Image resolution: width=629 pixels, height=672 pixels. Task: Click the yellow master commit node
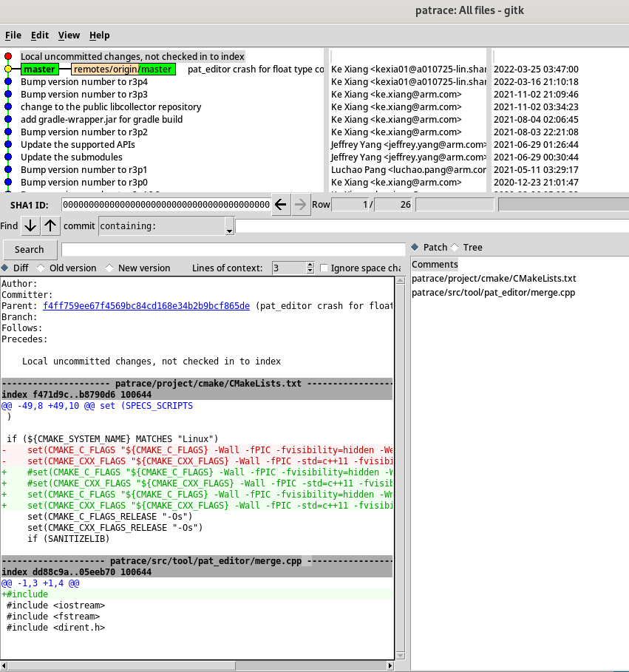pos(7,68)
